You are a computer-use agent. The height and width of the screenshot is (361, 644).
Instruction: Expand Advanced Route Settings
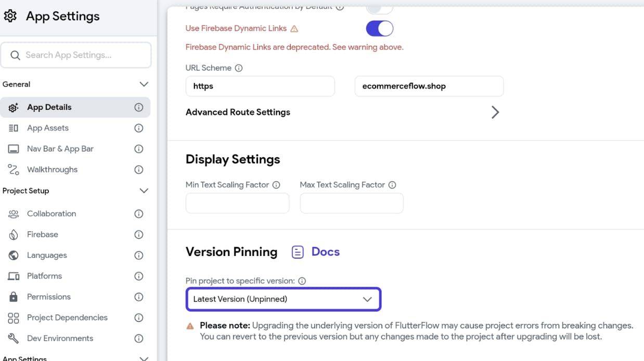coord(343,112)
